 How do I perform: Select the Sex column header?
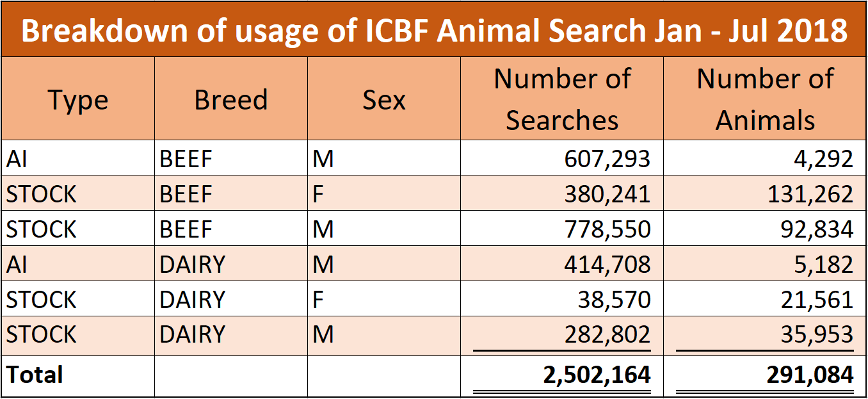click(384, 99)
